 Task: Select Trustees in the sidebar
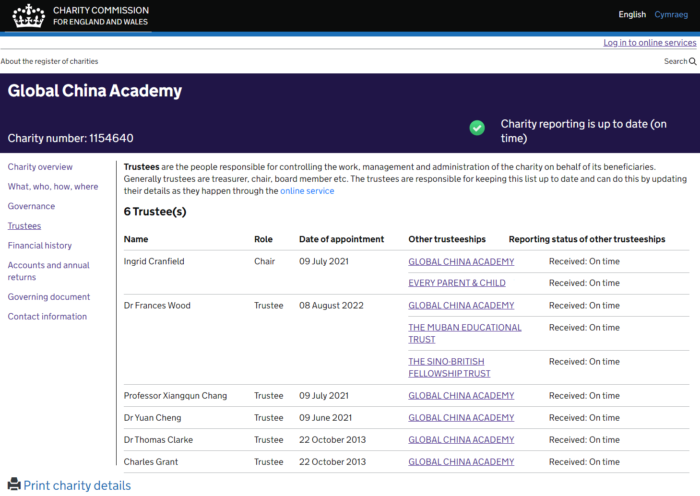pos(24,226)
